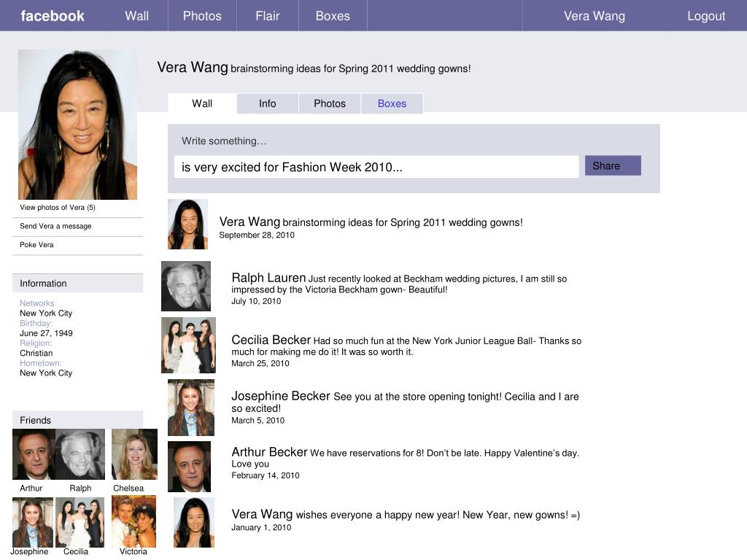Click the Networks value New York City

46,314
